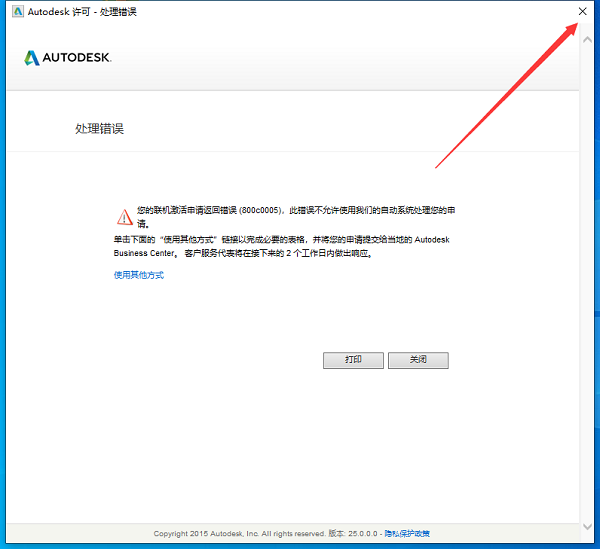Click the 关闭 button
This screenshot has height=549, width=600.
click(418, 360)
